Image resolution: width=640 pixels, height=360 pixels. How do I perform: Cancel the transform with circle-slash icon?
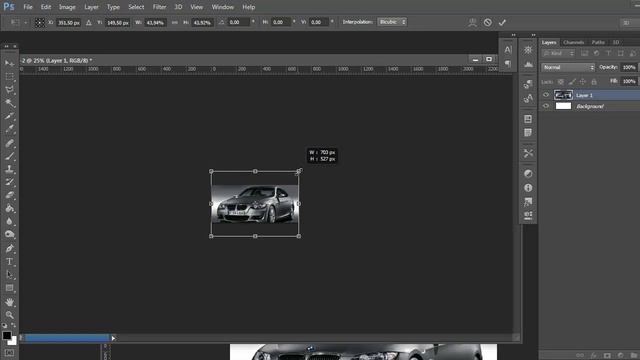point(487,22)
